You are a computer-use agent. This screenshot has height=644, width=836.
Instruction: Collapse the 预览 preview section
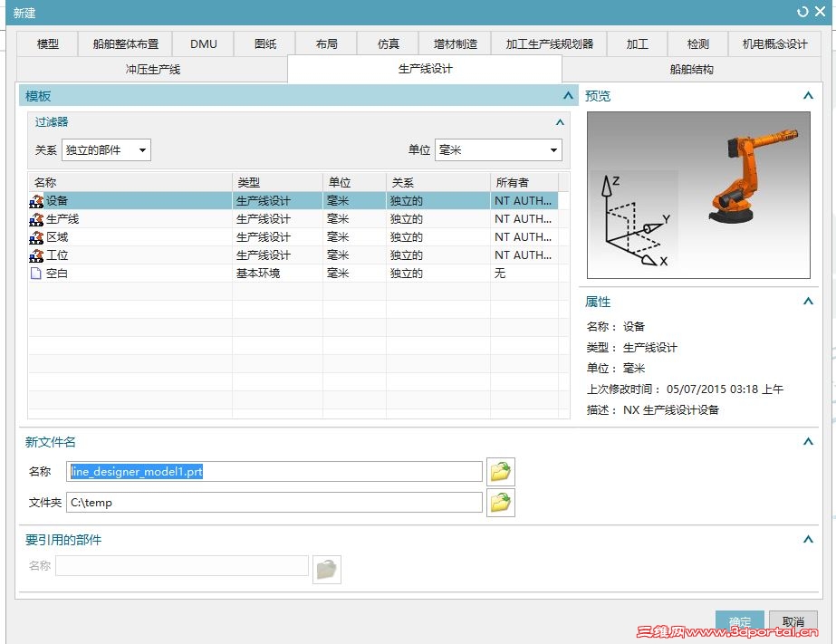pos(808,96)
